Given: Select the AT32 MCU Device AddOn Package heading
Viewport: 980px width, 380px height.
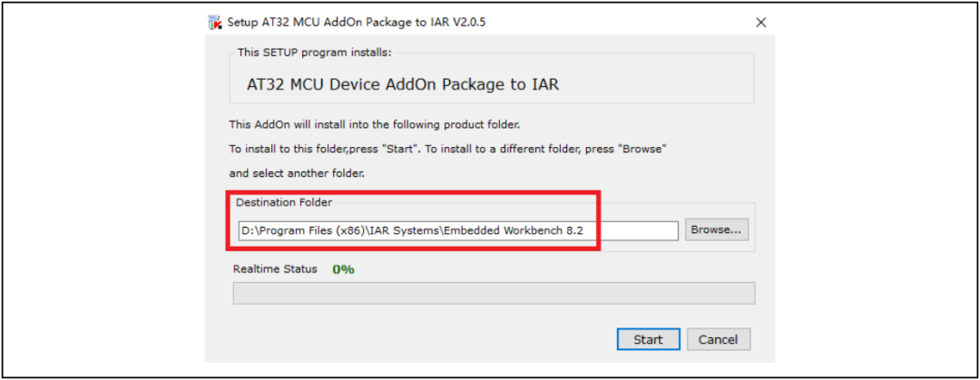Looking at the screenshot, I should (x=403, y=84).
